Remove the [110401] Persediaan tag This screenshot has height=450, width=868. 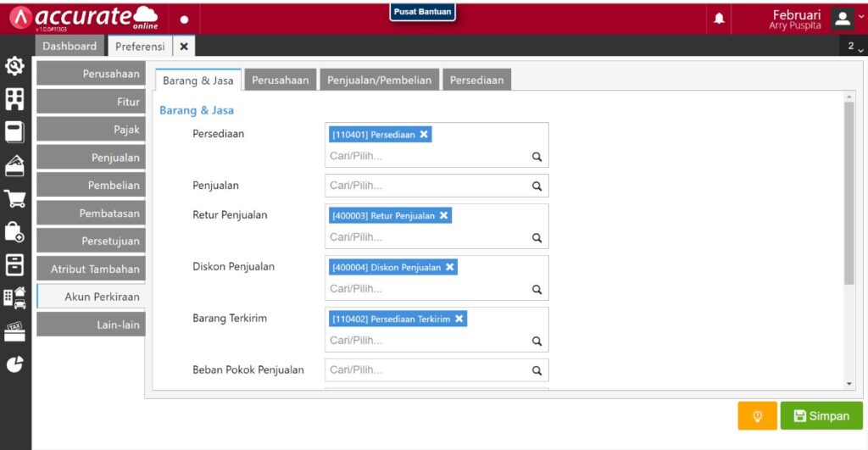424,134
